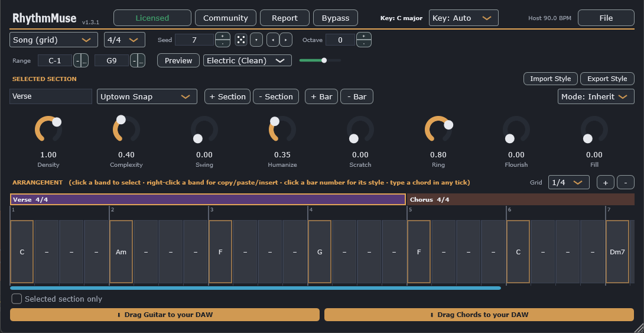
Task: Click the blue horizontal arrangement scrollbar
Action: (x=255, y=288)
